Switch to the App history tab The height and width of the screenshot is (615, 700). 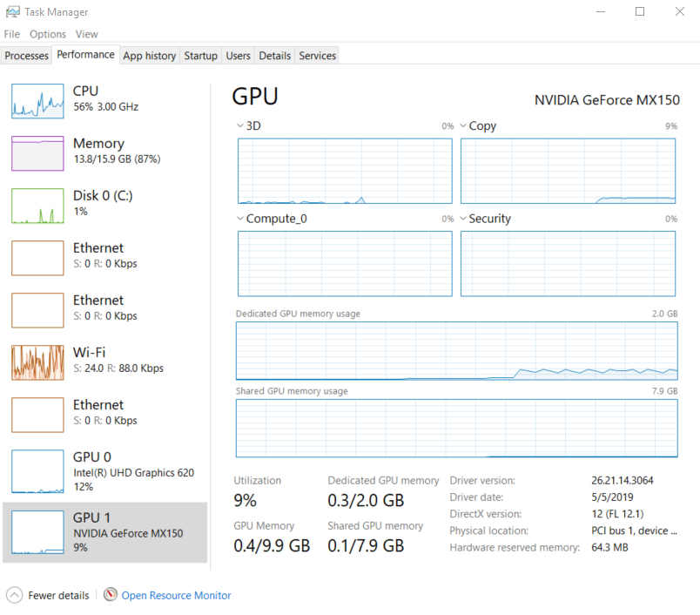pos(149,56)
